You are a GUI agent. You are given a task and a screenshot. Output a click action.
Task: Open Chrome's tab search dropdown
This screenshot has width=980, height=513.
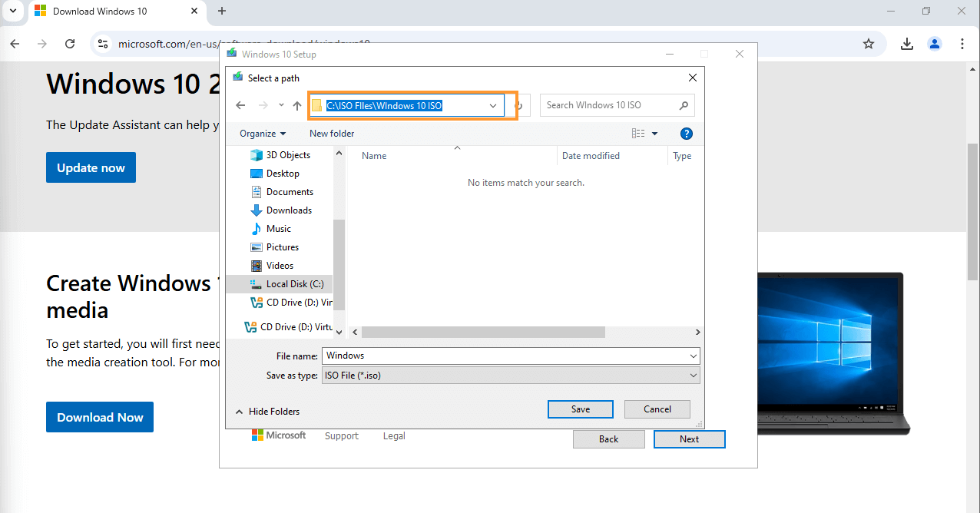13,11
